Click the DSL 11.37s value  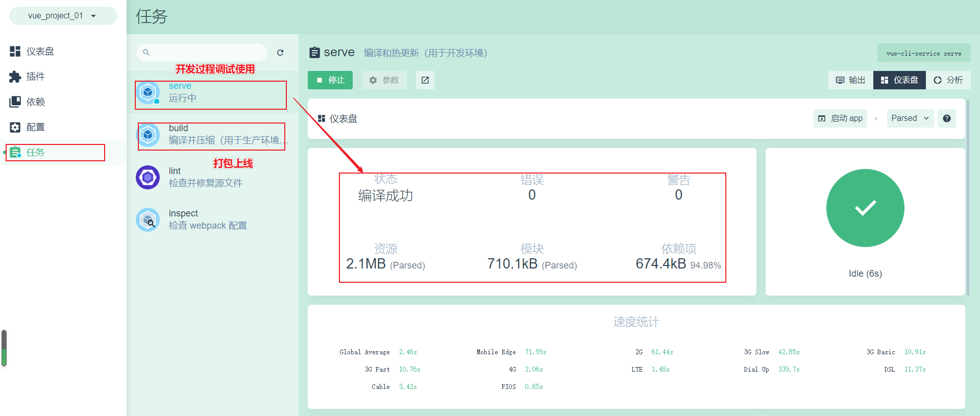click(915, 370)
